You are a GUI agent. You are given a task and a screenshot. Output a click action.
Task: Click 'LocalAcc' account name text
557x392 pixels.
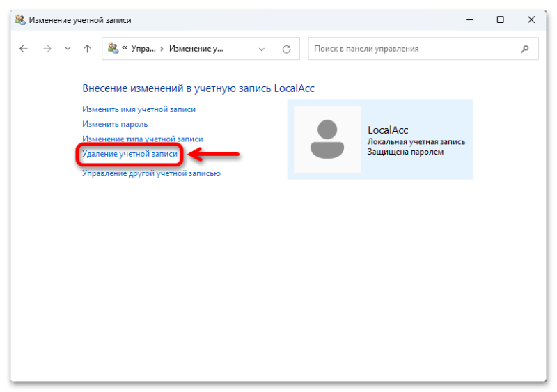pyautogui.click(x=388, y=130)
